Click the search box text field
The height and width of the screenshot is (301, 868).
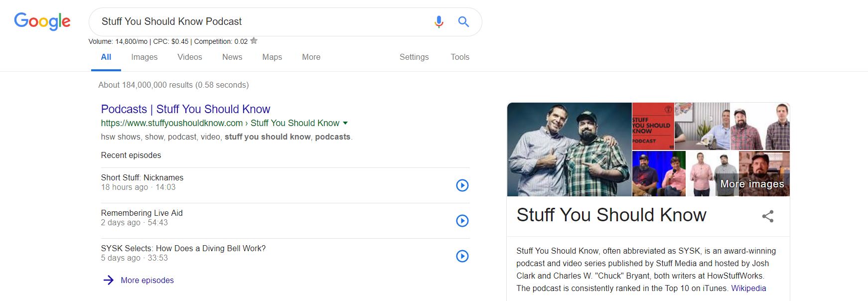coord(259,22)
